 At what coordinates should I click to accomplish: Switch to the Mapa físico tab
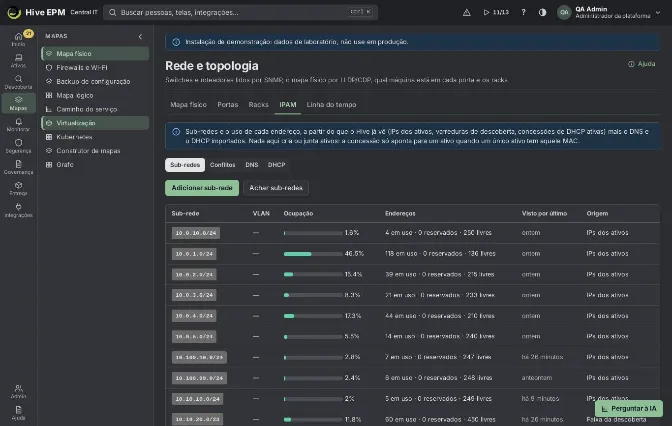188,105
